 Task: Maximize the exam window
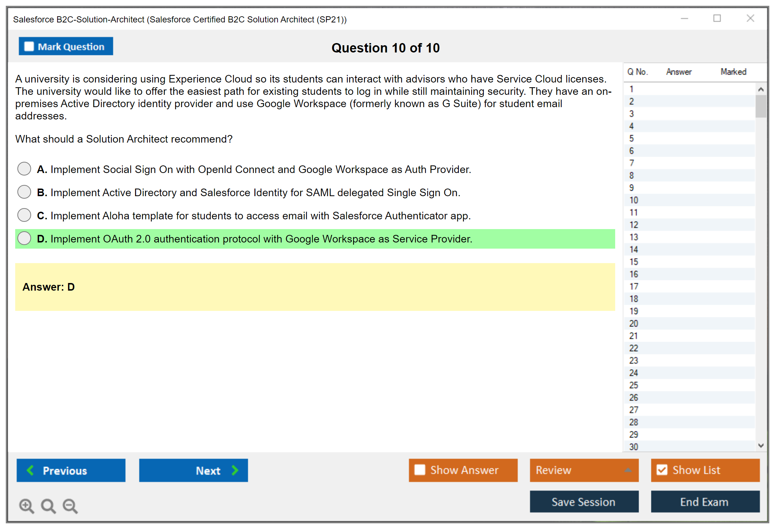pos(717,18)
